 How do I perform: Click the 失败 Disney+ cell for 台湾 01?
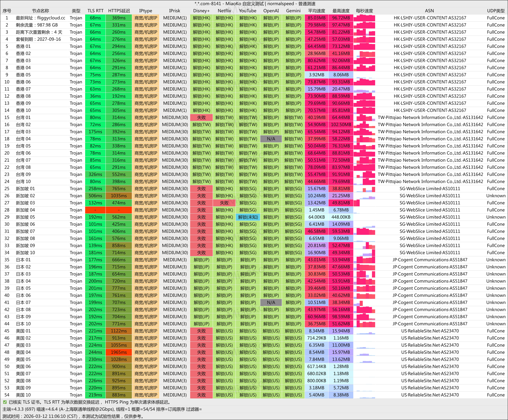pyautogui.click(x=201, y=118)
